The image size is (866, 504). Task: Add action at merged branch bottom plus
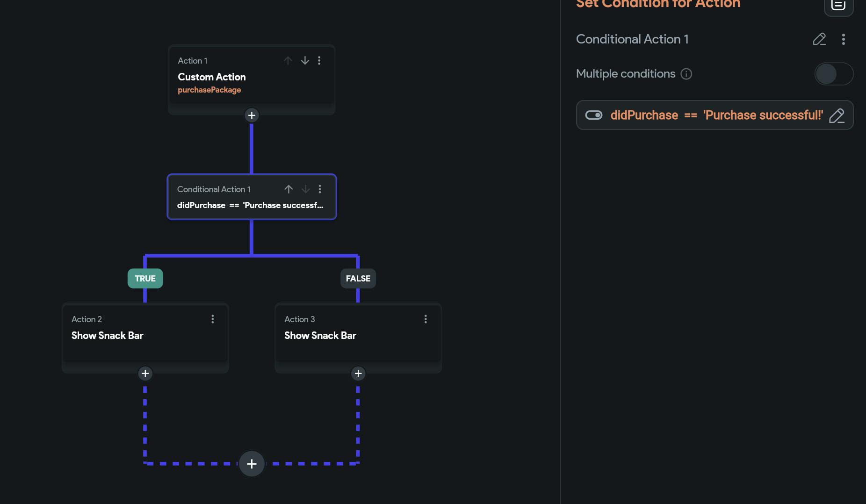(252, 464)
